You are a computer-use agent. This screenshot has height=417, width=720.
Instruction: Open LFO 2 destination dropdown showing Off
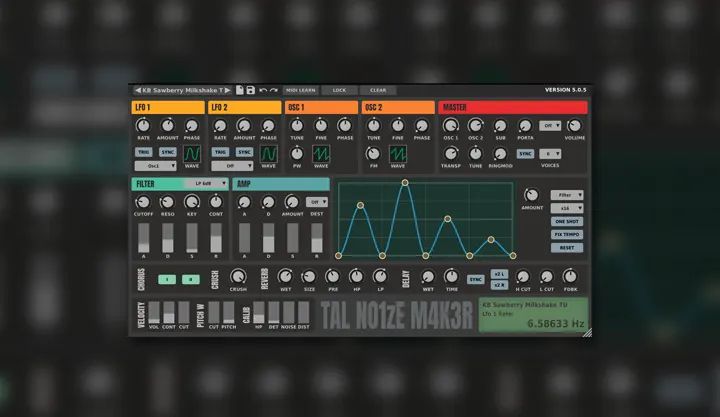click(x=232, y=166)
